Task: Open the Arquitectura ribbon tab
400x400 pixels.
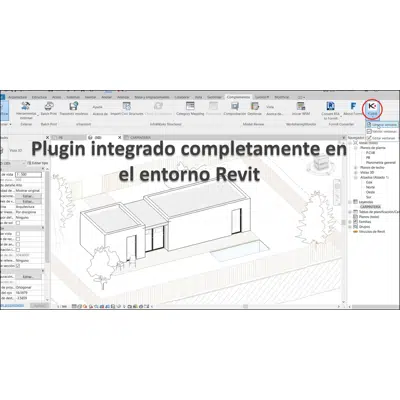Action: tap(17, 97)
